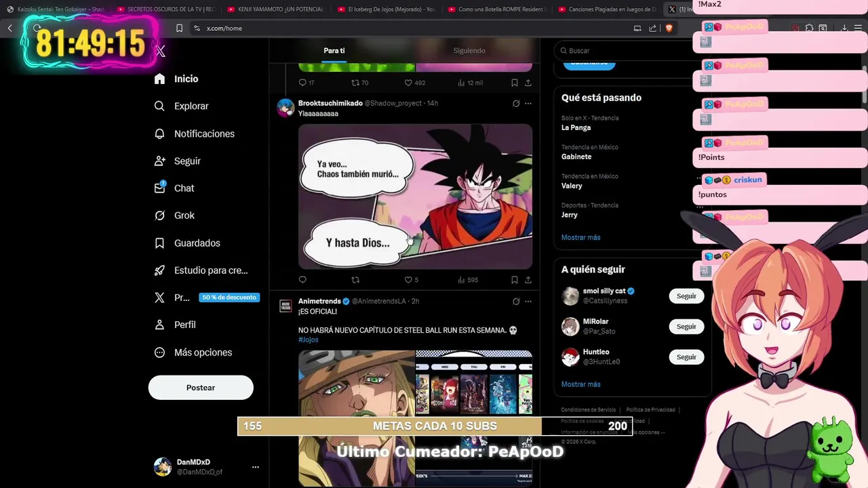Open Guardados bookmarks
This screenshot has height=488, width=868.
pyautogui.click(x=187, y=243)
